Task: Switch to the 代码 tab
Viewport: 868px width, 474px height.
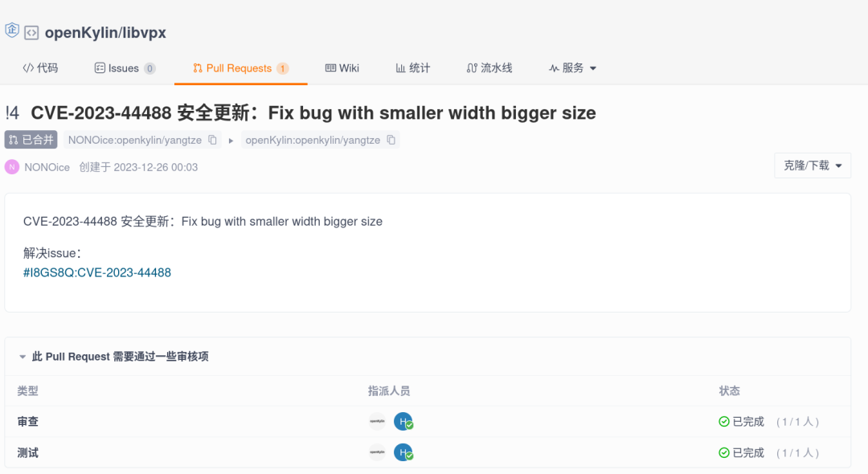Action: [x=40, y=68]
